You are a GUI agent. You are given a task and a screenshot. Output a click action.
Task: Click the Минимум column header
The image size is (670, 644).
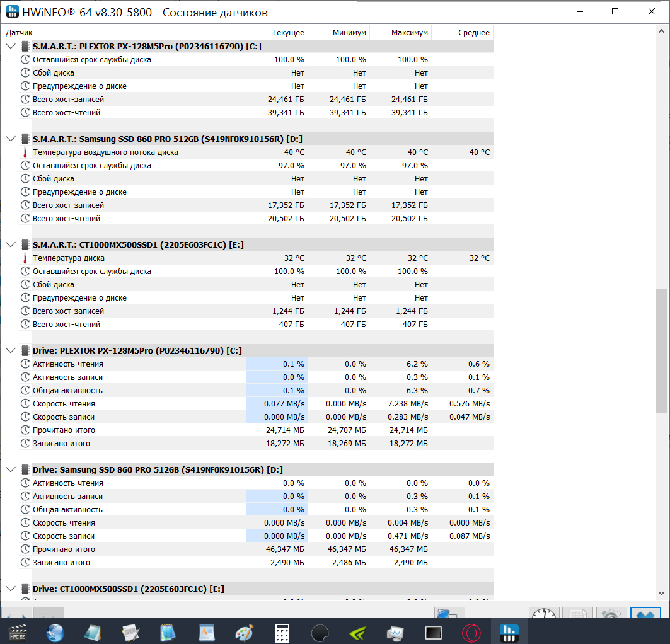tap(339, 33)
